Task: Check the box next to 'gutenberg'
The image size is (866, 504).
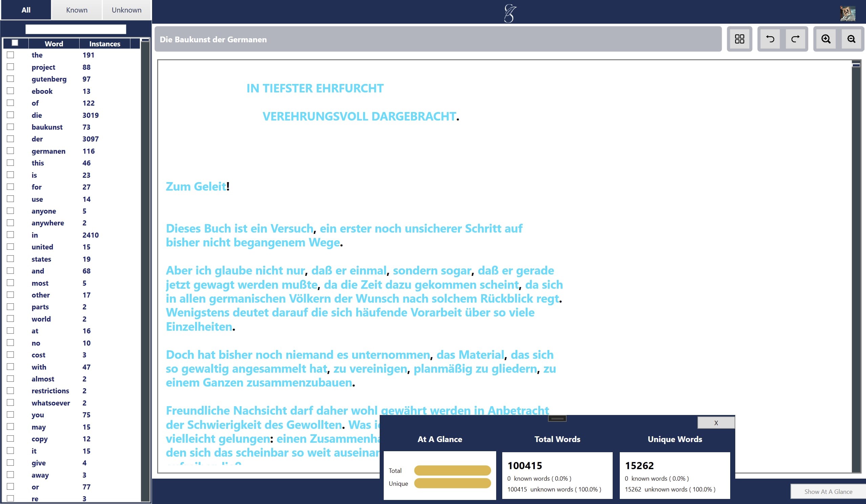Action: tap(10, 79)
